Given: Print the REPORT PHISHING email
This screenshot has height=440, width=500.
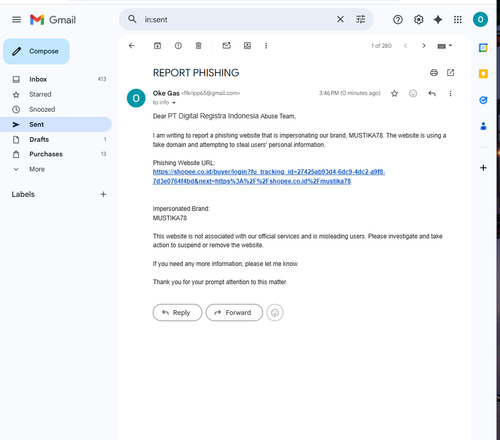Looking at the screenshot, I should coord(434,73).
